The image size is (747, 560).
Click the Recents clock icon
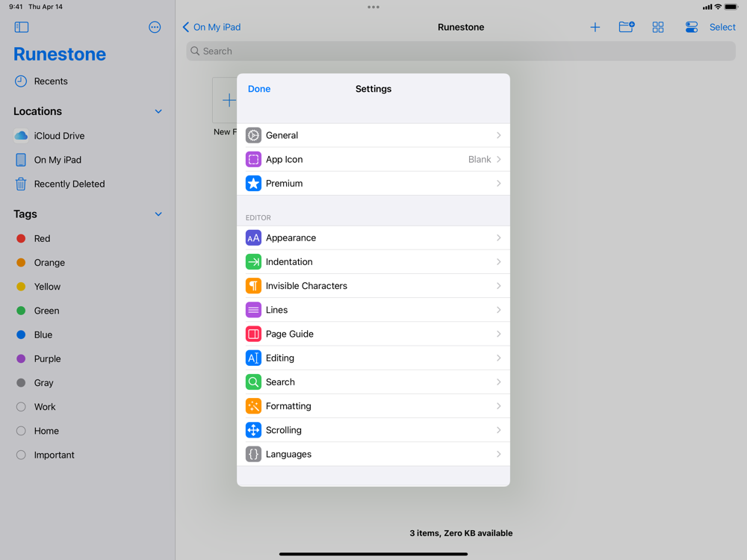20,81
